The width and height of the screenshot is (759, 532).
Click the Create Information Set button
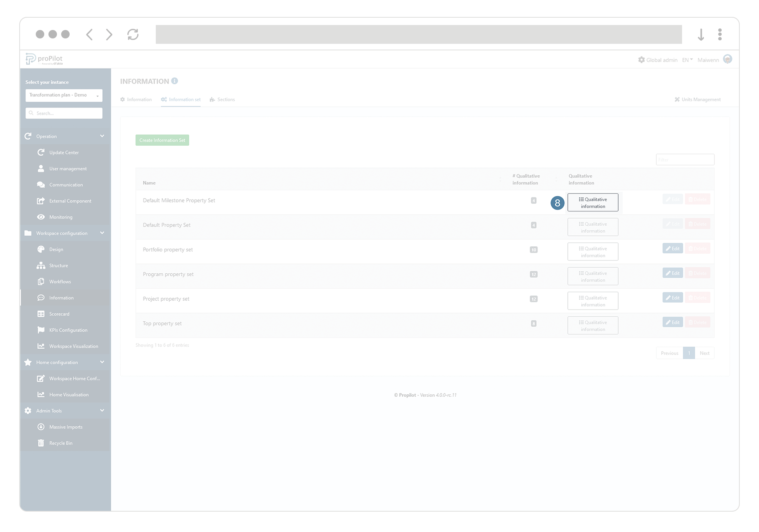click(x=162, y=140)
